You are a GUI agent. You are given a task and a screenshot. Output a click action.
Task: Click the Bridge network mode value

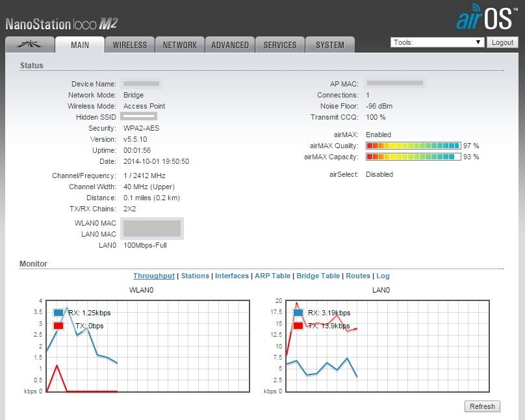[x=133, y=95]
